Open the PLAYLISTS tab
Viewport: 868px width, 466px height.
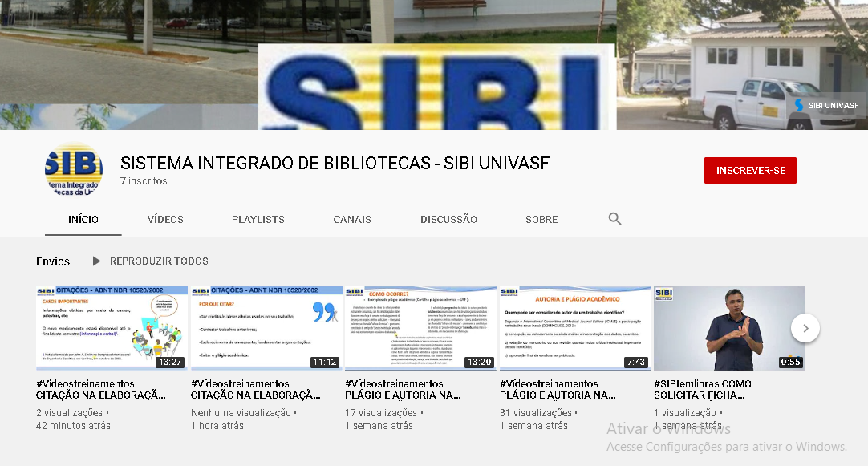tap(258, 219)
